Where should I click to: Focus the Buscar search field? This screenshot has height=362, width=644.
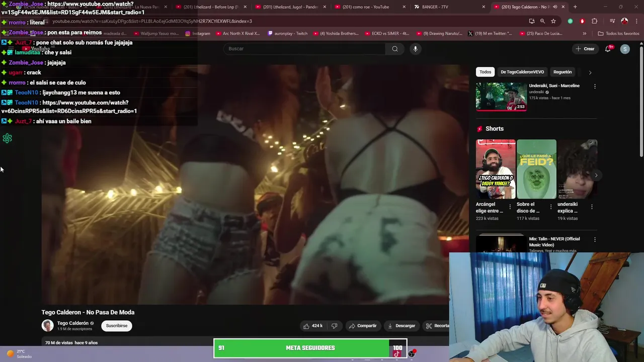305,49
